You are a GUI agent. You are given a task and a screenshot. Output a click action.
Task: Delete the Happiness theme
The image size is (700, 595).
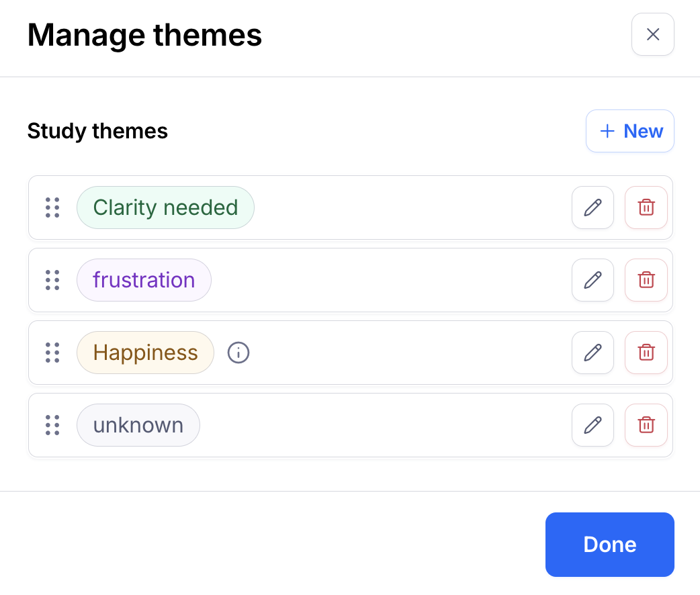point(646,353)
